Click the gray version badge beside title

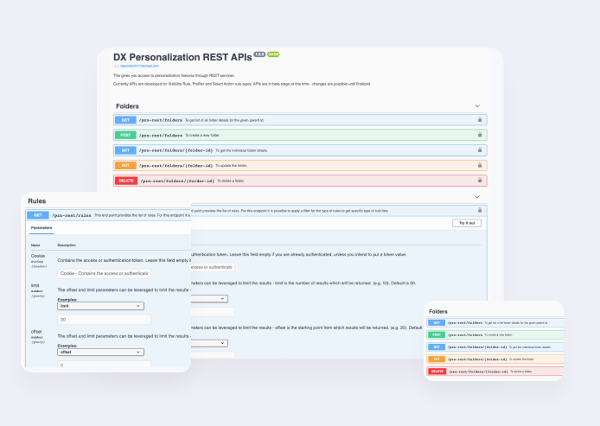[x=259, y=54]
